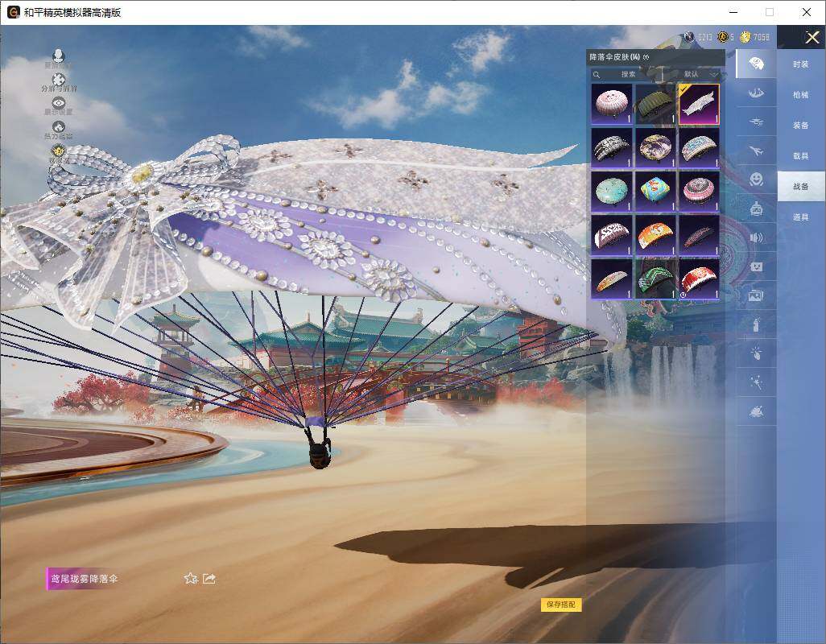Open the picture background category icon

tap(756, 295)
